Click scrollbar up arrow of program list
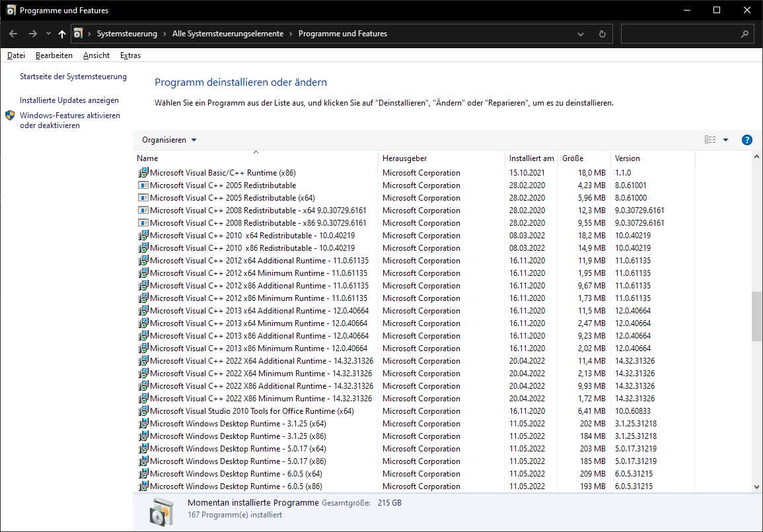 756,156
